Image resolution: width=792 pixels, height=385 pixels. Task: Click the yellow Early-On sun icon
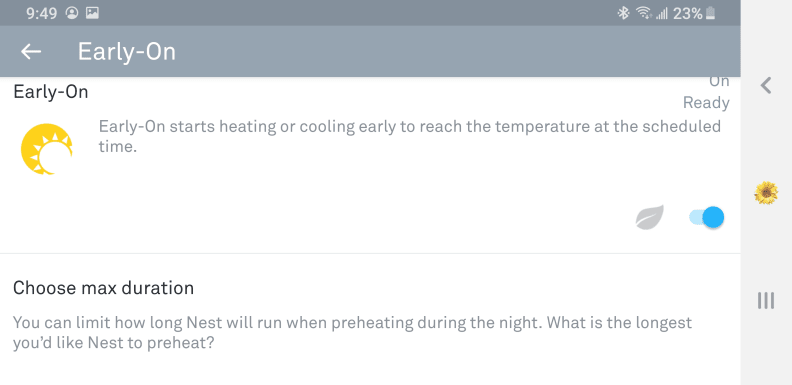point(46,149)
